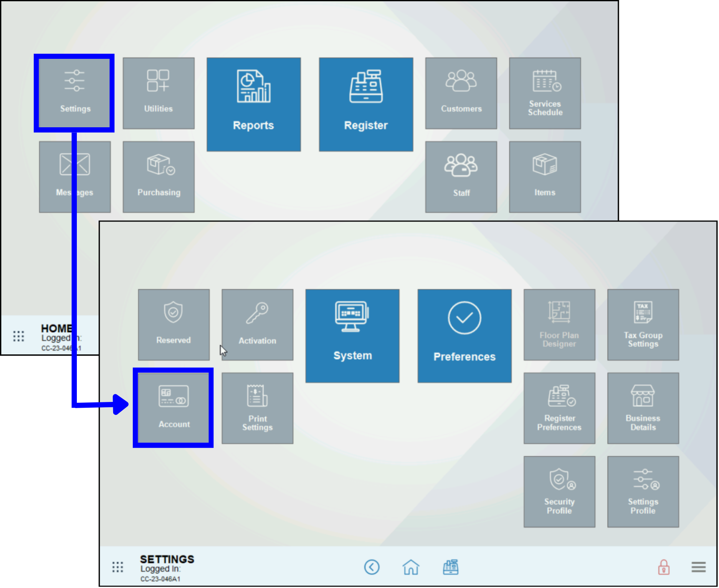Open the Preferences tile
The image size is (719, 588).
[x=464, y=336]
